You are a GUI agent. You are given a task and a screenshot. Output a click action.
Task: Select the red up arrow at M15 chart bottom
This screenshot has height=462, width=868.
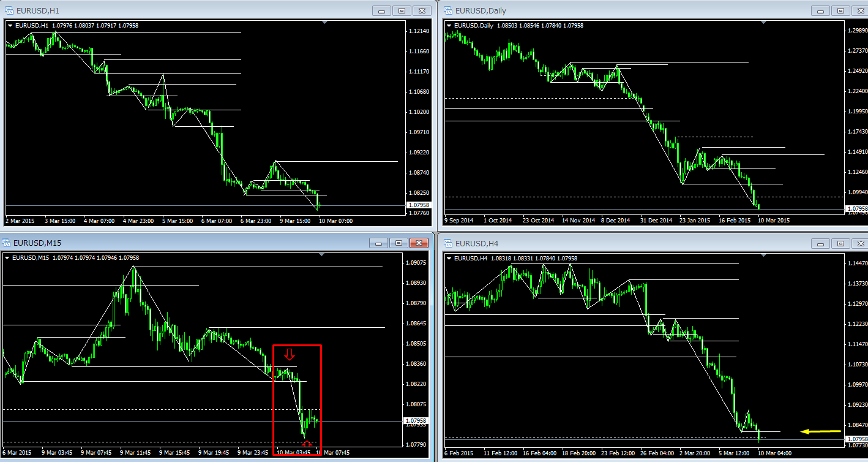click(x=307, y=443)
